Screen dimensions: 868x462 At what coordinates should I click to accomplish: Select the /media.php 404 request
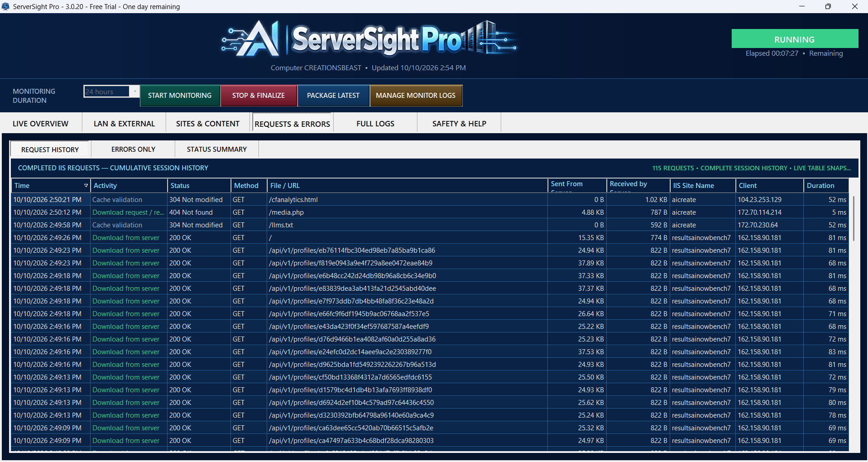430,212
